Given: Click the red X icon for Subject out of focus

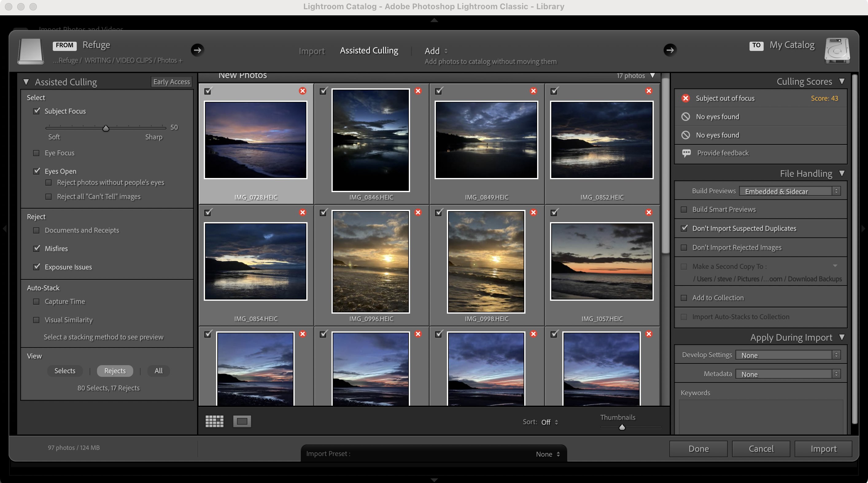Looking at the screenshot, I should tap(685, 99).
